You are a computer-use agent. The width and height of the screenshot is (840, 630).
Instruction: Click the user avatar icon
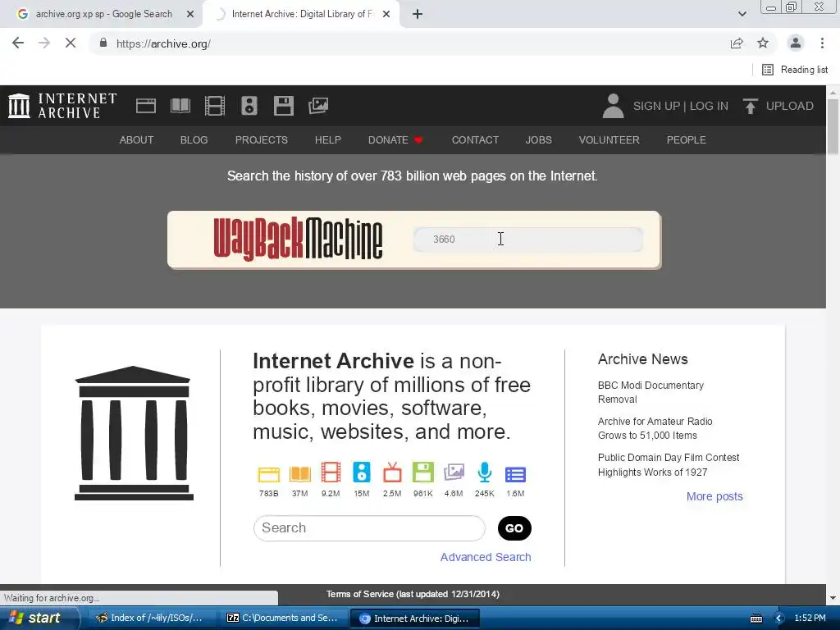[x=613, y=106]
